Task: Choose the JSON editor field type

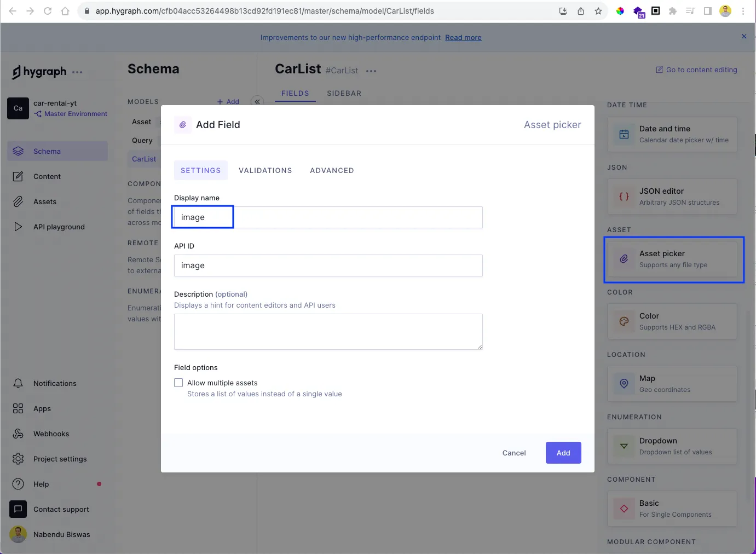Action: click(x=672, y=197)
